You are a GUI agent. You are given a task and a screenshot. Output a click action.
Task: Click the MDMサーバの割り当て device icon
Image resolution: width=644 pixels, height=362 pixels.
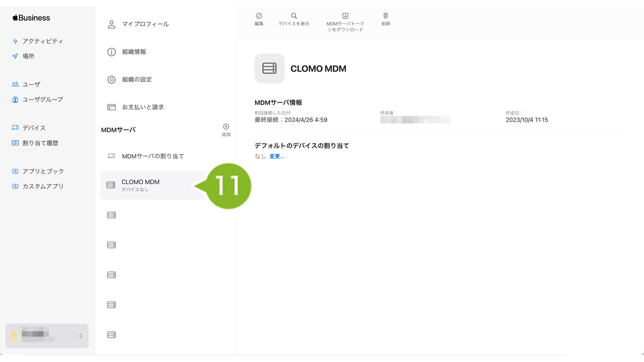[112, 156]
